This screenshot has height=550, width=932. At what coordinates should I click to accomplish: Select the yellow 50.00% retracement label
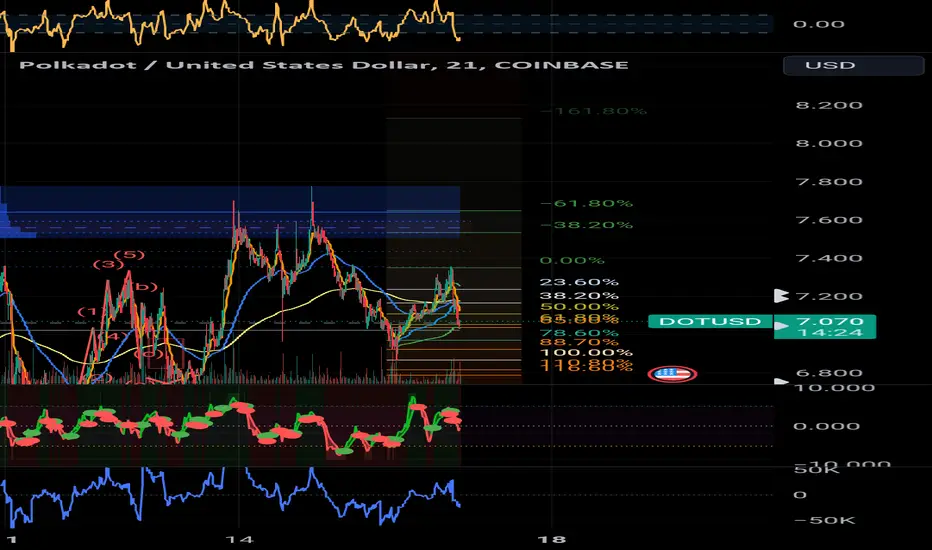[x=579, y=307]
